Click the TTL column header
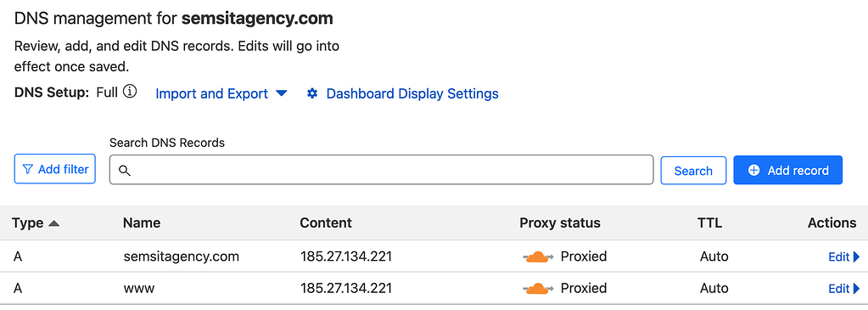Image resolution: width=868 pixels, height=310 pixels. coord(709,223)
